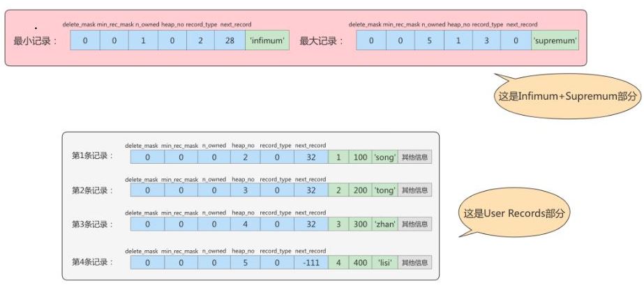Viewport: 644px width, 285px height.
Task: Click the supremum n_owned value 5
Action: coord(429,40)
